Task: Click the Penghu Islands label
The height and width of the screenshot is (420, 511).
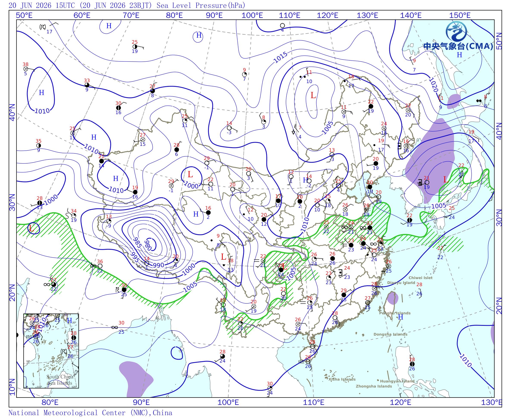Action: click(x=395, y=313)
